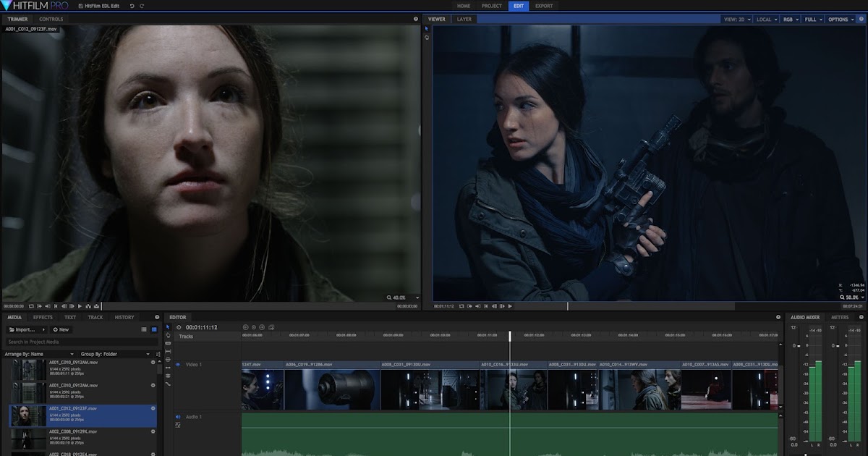This screenshot has width=868, height=456.
Task: Toggle sort order next to Group By
Action: pyautogui.click(x=158, y=354)
